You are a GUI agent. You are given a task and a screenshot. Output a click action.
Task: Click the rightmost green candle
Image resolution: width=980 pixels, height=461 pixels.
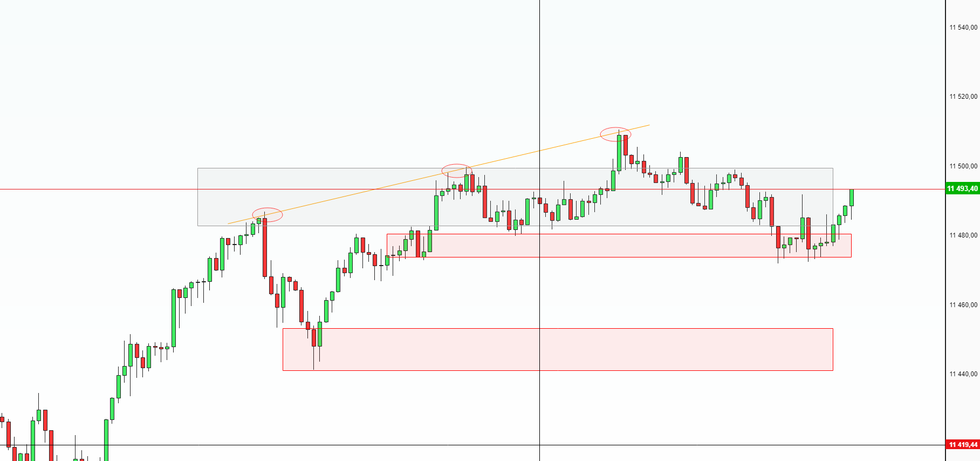(852, 198)
